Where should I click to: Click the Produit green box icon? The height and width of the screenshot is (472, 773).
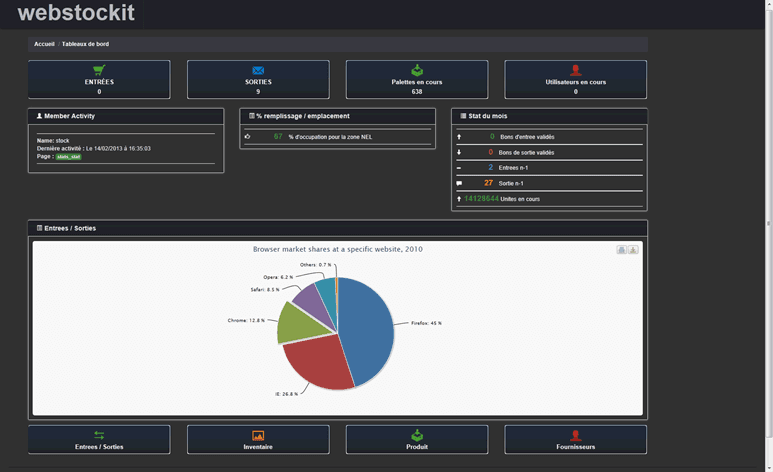(x=417, y=435)
